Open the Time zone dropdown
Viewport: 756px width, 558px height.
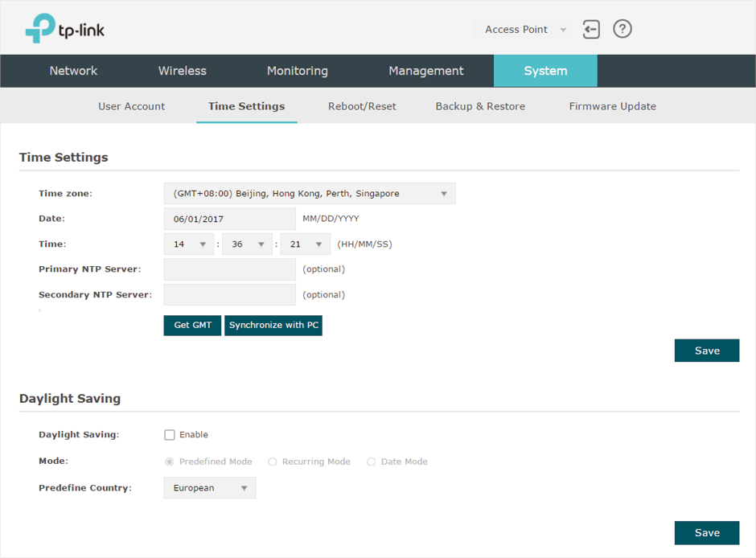(310, 193)
